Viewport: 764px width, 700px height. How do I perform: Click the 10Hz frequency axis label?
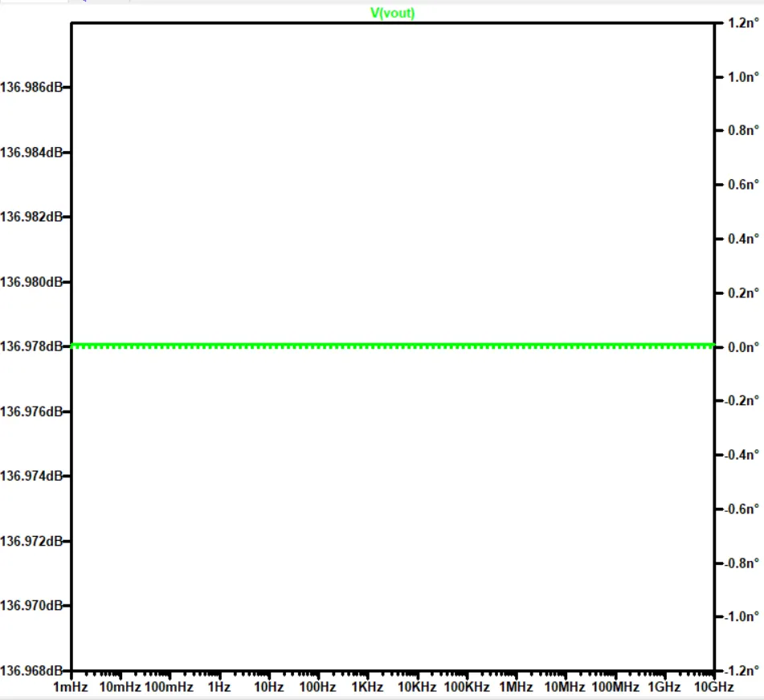tap(269, 687)
